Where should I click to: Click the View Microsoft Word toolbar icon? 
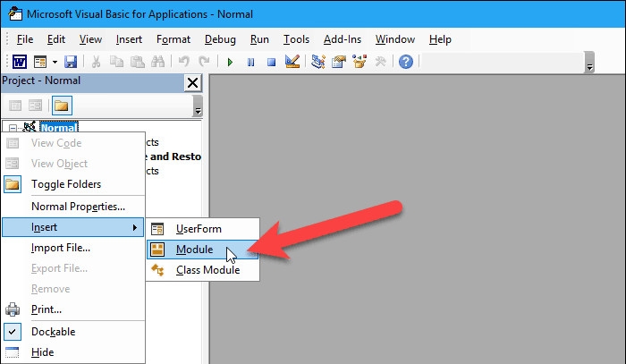[20, 62]
